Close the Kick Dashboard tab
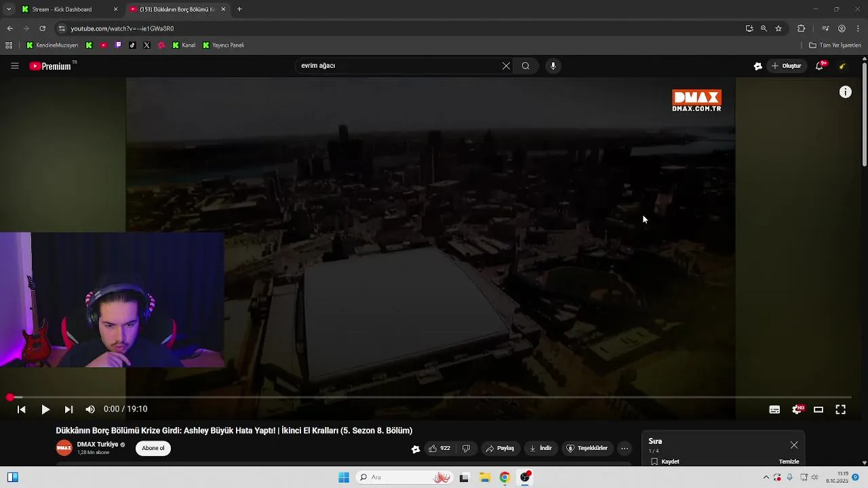868x488 pixels. (x=115, y=9)
